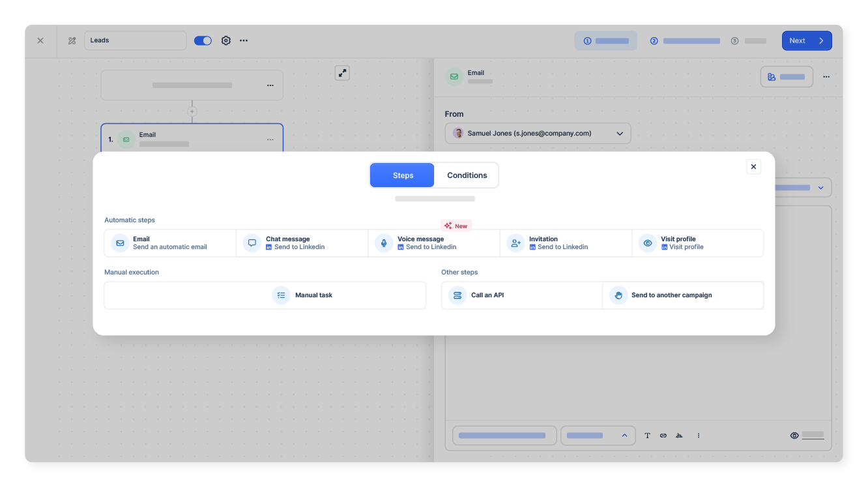Expand the chevron dropdown in the right panel
Viewport: 868px width, 487px height.
coord(820,187)
